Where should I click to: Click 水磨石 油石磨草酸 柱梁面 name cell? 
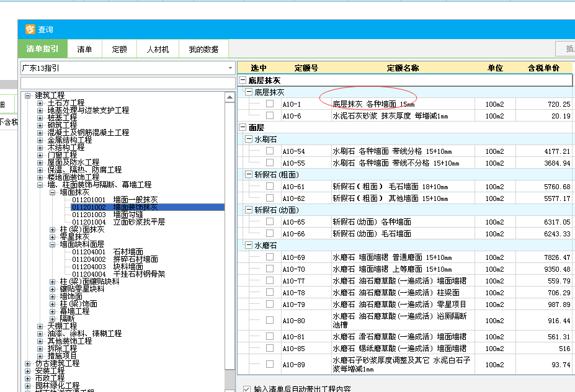click(x=403, y=293)
